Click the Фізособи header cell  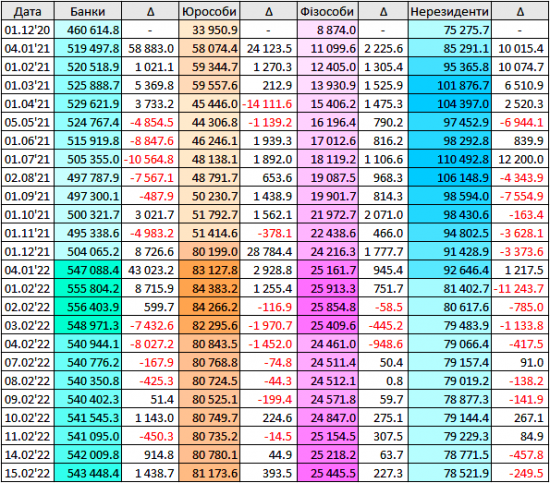[327, 11]
